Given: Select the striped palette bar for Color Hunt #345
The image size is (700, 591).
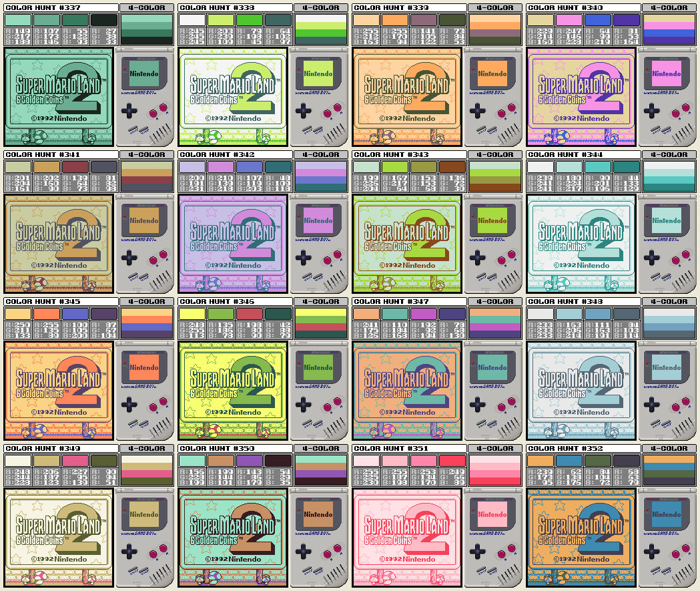Looking at the screenshot, I should pyautogui.click(x=147, y=323).
